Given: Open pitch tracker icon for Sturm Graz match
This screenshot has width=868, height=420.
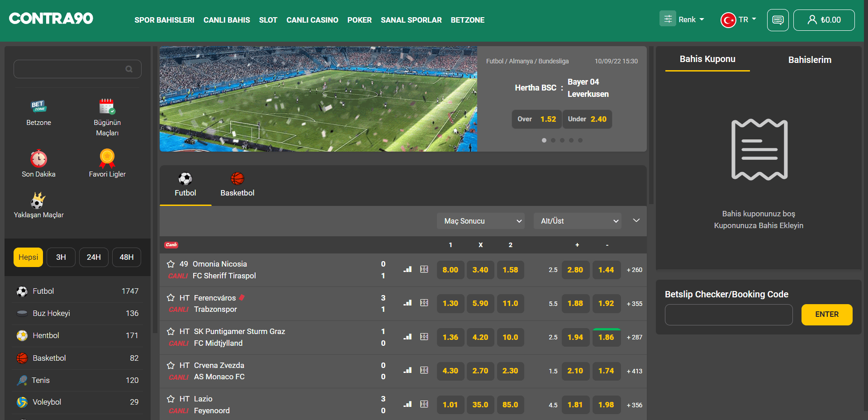Looking at the screenshot, I should [424, 337].
